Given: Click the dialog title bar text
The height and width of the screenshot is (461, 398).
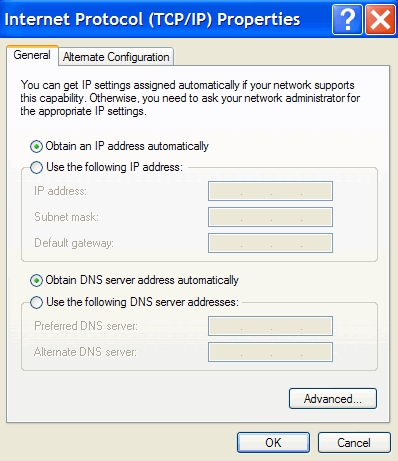Looking at the screenshot, I should click(152, 20).
